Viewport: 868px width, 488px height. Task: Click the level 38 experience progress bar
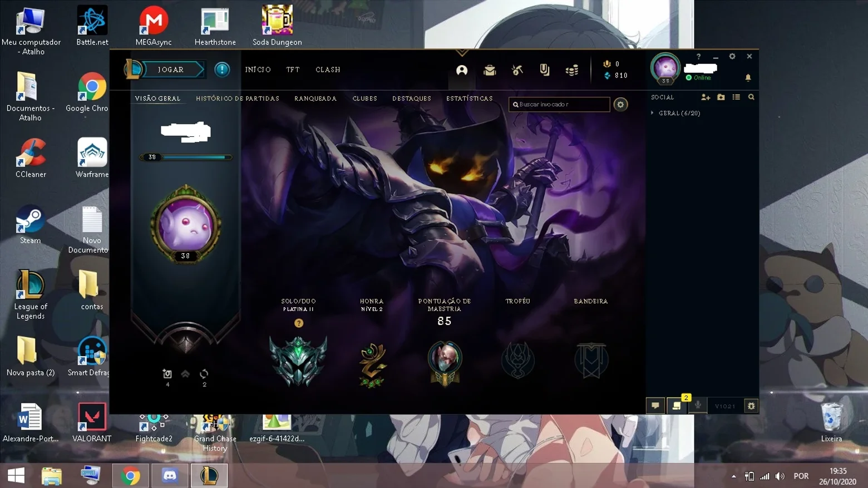coord(186,157)
